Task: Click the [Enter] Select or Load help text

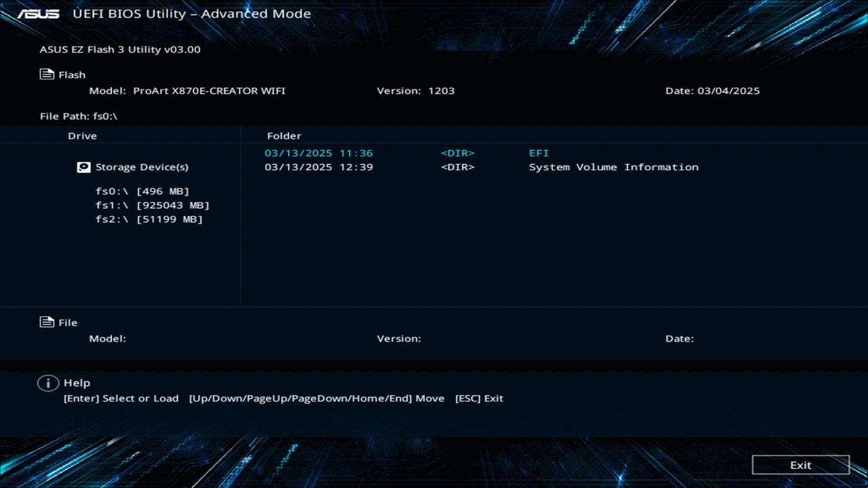Action: point(121,398)
